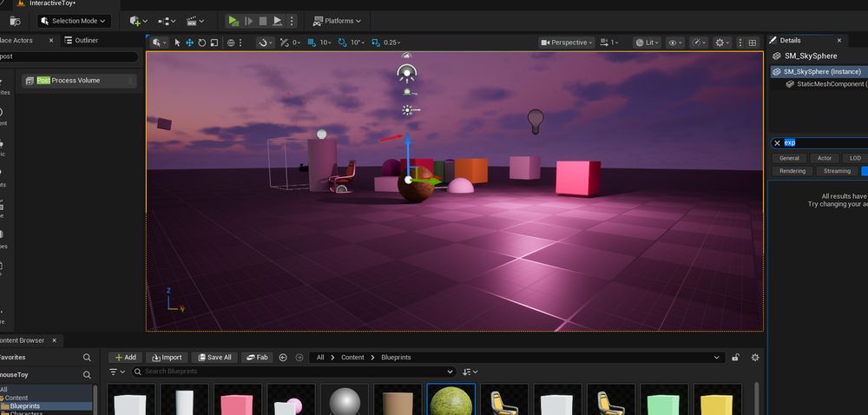Open the Show flags eye menu
Viewport: 868px width, 415px height.
pyautogui.click(x=674, y=43)
